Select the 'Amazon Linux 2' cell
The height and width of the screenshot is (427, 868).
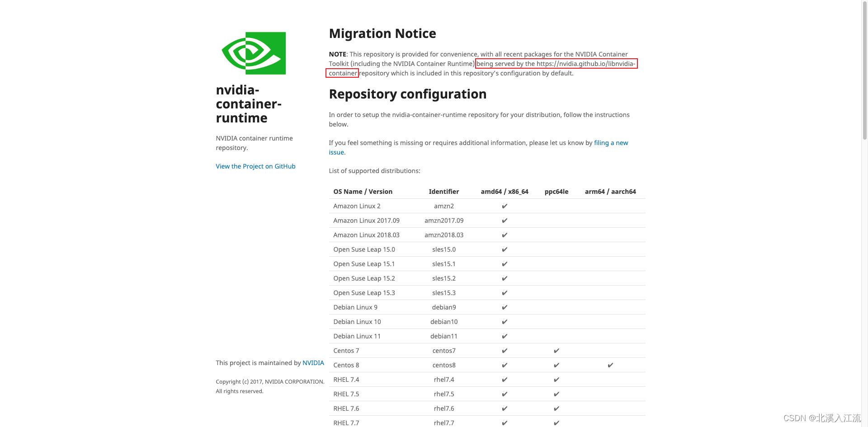357,206
